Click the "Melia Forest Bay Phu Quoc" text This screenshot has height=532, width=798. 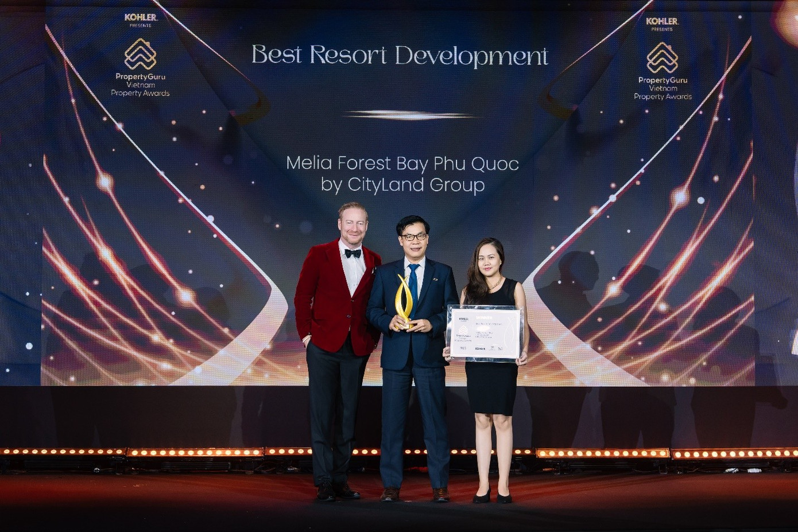point(402,164)
